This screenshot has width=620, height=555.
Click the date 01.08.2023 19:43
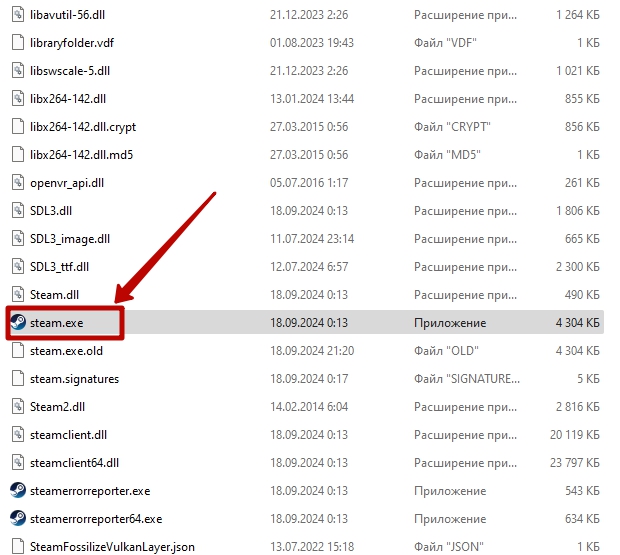(x=312, y=43)
